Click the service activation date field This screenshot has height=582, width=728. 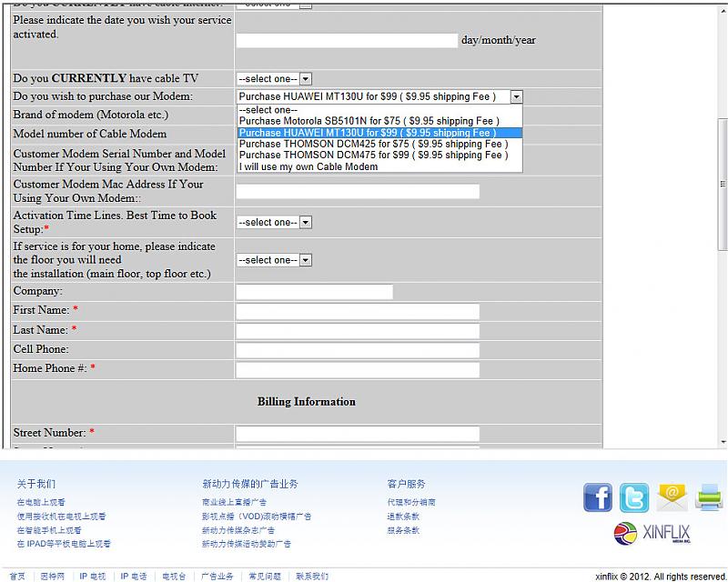pos(347,41)
